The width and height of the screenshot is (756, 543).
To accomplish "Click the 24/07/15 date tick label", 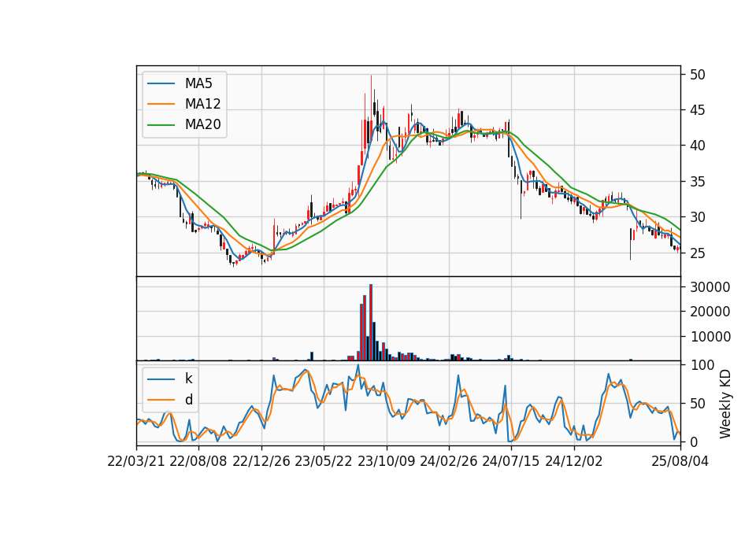I will pyautogui.click(x=511, y=461).
